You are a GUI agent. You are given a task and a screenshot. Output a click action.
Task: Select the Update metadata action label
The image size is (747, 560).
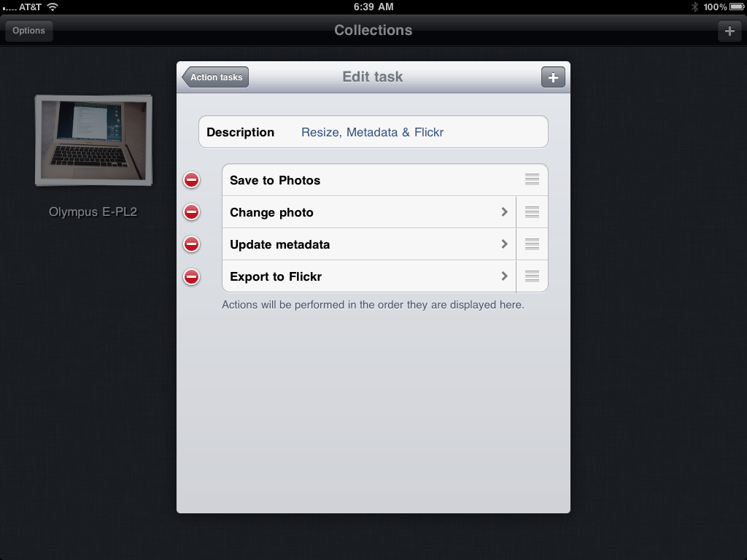(279, 244)
